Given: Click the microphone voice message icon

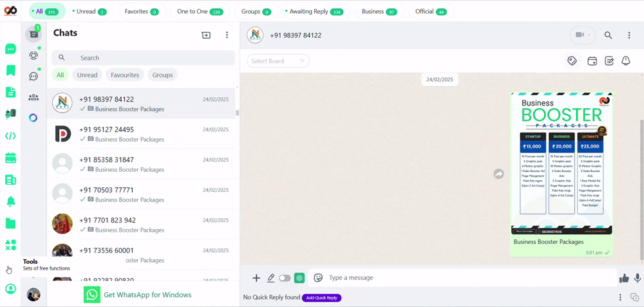Looking at the screenshot, I should [x=637, y=278].
